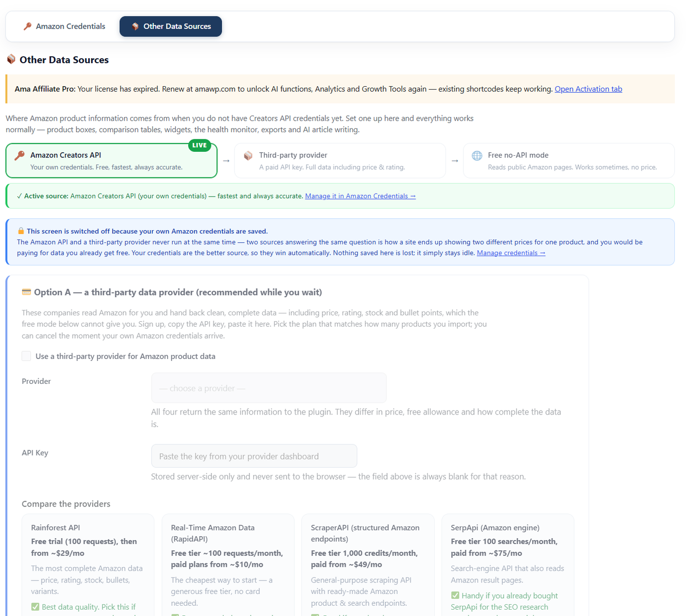Click the Compare the providers heading
This screenshot has width=690, height=616.
click(66, 504)
